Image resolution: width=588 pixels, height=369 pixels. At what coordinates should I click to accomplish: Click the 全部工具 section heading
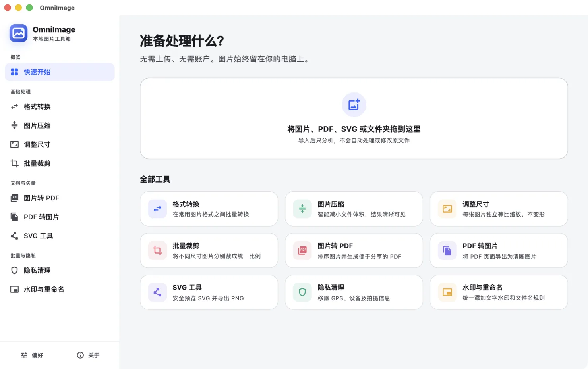click(155, 179)
